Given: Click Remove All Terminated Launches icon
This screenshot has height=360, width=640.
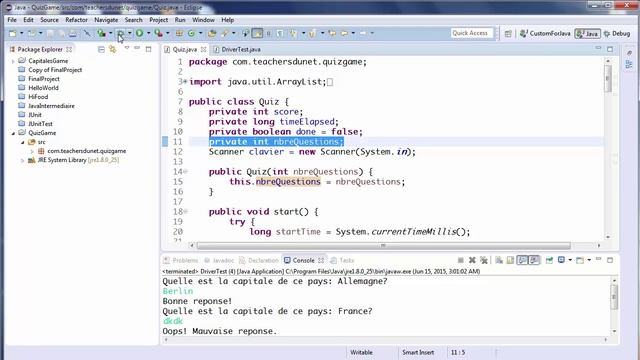Looking at the screenshot, I should click(x=484, y=260).
